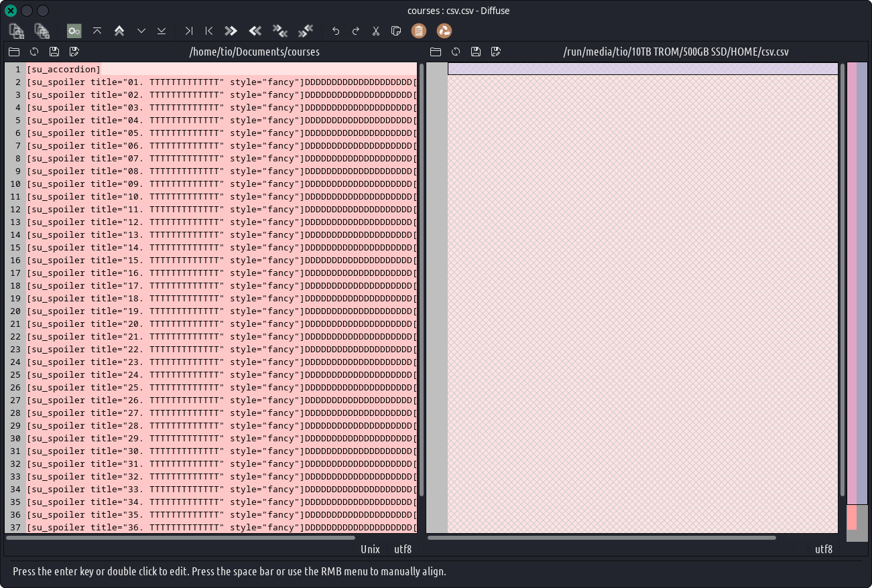Clear edits with the recycle icon
This screenshot has height=588, width=872.
444,31
